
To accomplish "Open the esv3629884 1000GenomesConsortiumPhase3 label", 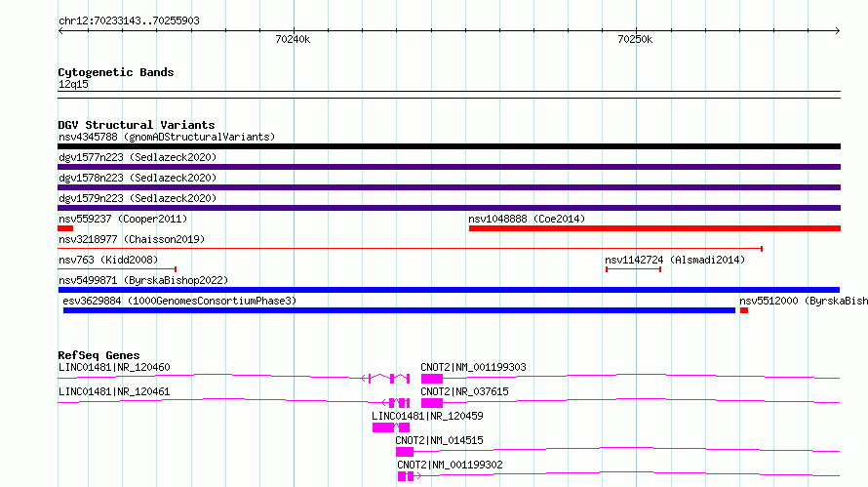I will (179, 301).
